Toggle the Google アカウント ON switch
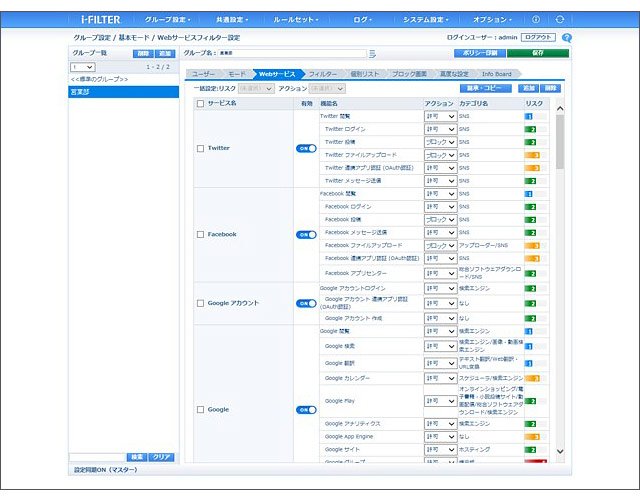This screenshot has width=640, height=500. pos(306,304)
